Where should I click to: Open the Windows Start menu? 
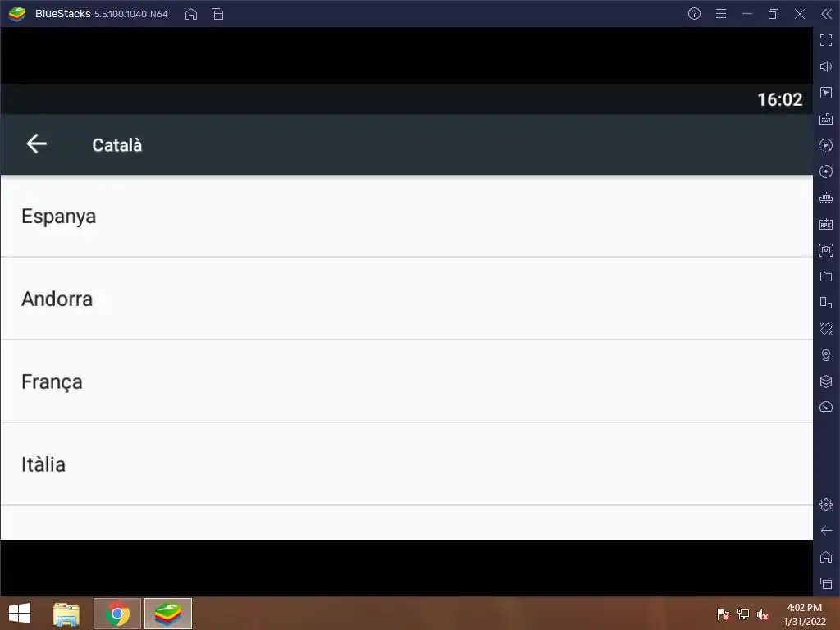pos(20,614)
